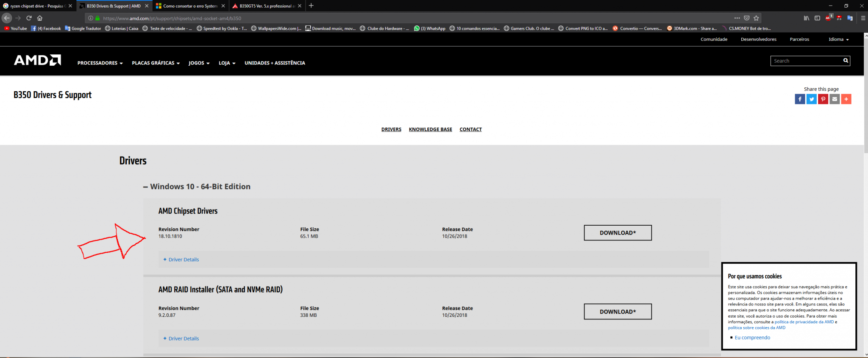Show site information for amd.com
This screenshot has height=358, width=868.
pyautogui.click(x=90, y=18)
